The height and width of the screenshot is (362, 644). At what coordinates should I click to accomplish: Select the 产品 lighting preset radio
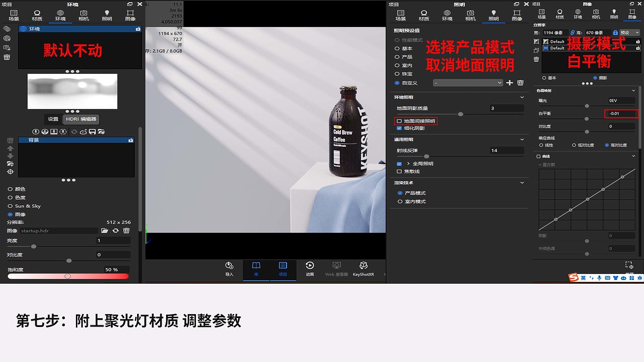[x=397, y=57]
